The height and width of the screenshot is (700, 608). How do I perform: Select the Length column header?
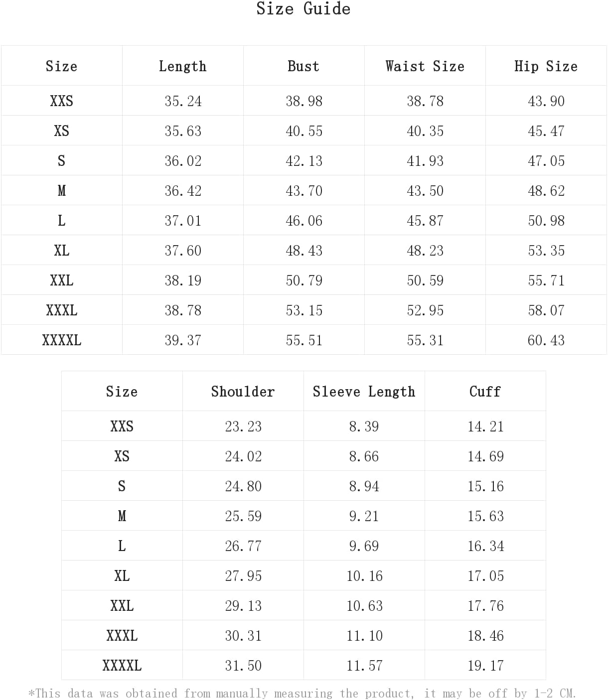[x=182, y=66]
